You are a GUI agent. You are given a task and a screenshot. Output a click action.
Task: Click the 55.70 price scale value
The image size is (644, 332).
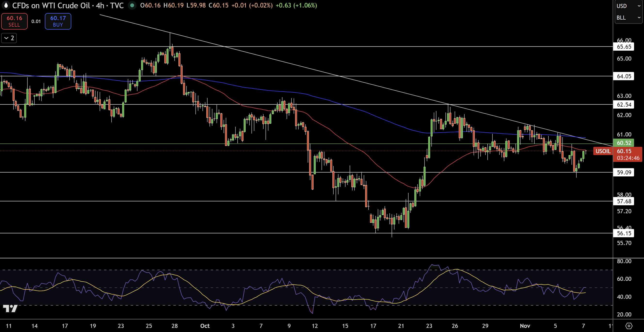[624, 243]
